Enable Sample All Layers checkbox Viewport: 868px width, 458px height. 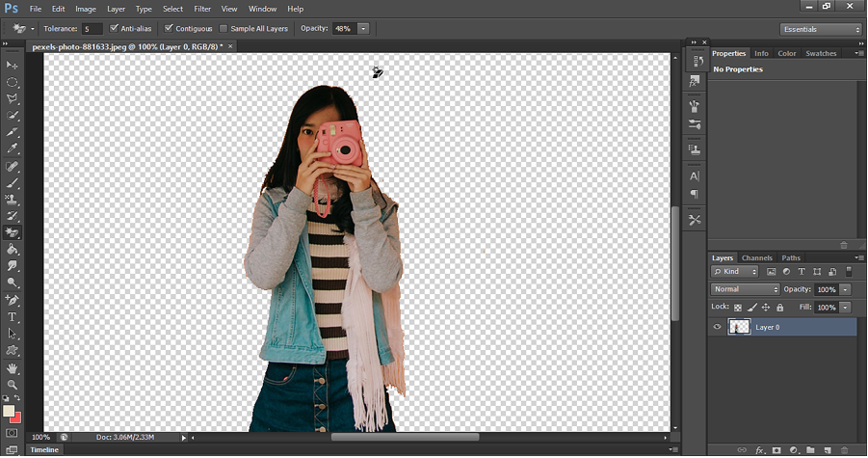point(224,28)
